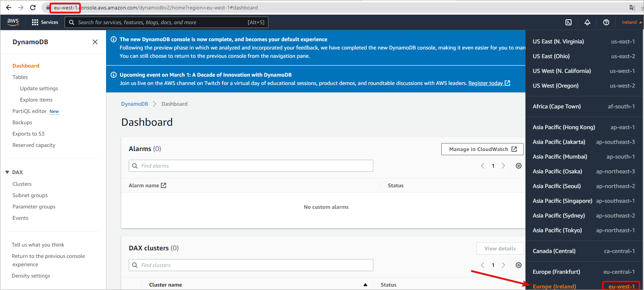Open DAX Events page
This screenshot has width=644, height=290.
[x=20, y=218]
